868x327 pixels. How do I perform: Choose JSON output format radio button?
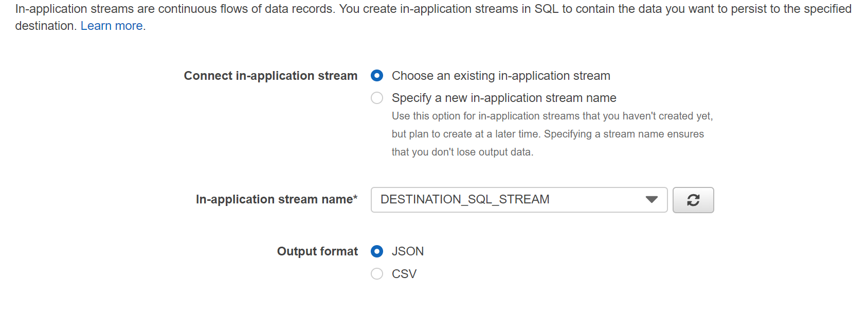pos(377,251)
